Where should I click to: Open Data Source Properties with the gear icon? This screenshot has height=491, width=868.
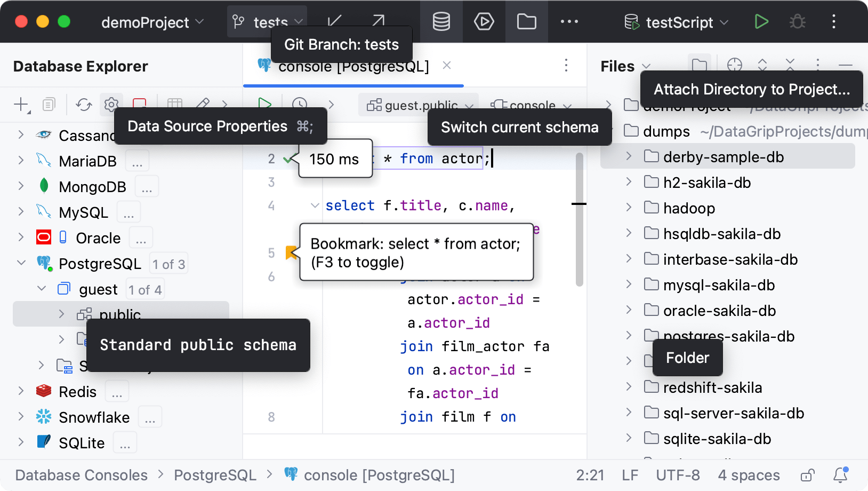coord(111,105)
